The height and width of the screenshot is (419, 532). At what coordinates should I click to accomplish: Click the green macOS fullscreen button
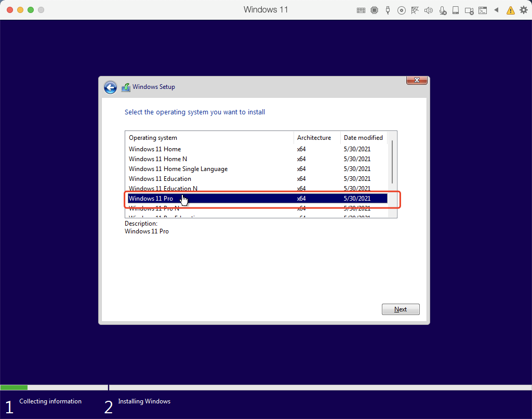tap(31, 10)
